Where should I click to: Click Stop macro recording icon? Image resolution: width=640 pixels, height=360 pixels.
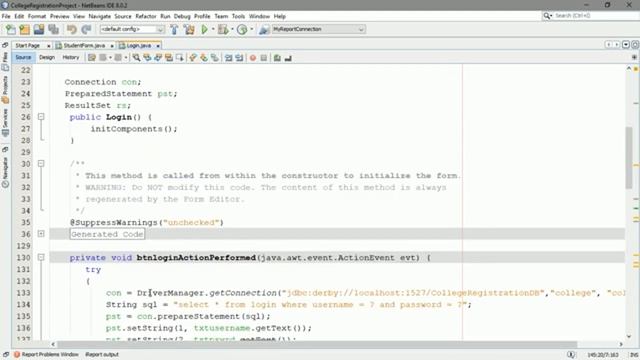[x=264, y=58]
